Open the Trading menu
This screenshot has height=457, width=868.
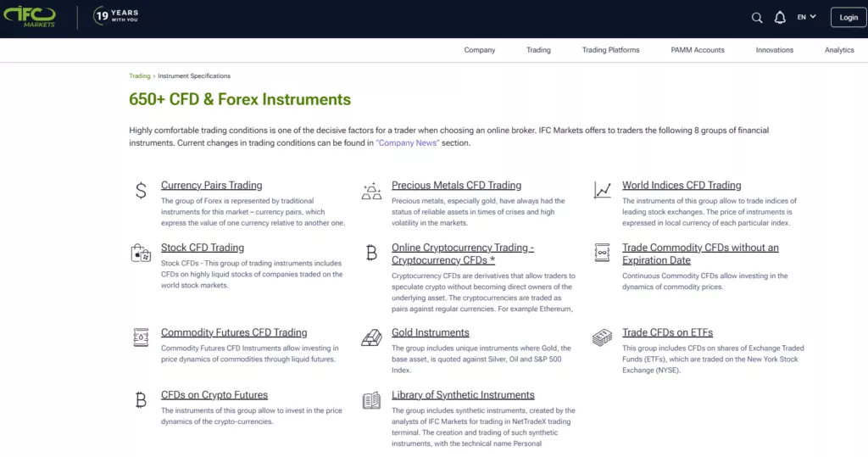click(538, 50)
